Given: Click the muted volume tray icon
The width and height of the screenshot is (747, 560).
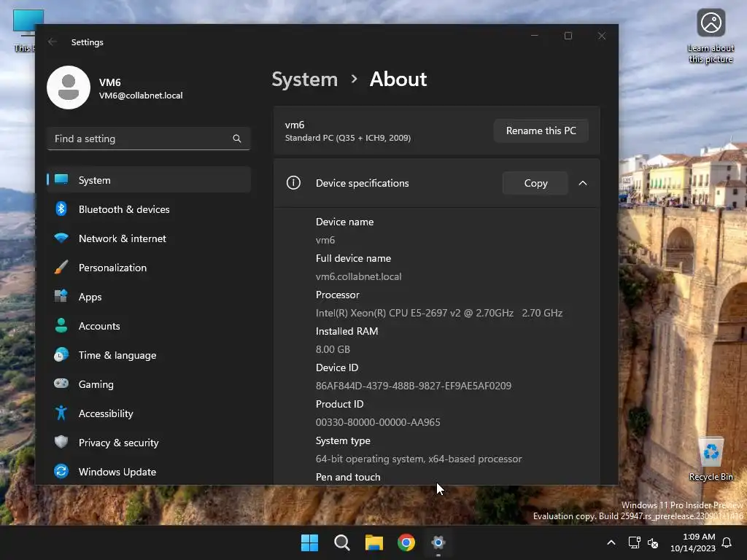Looking at the screenshot, I should coord(653,542).
